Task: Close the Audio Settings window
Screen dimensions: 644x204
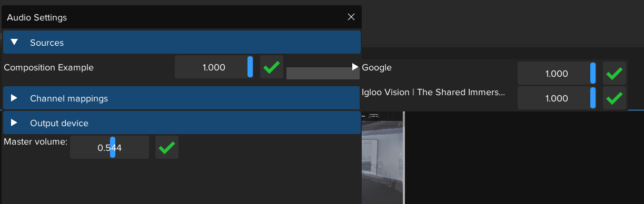Action: [x=351, y=17]
